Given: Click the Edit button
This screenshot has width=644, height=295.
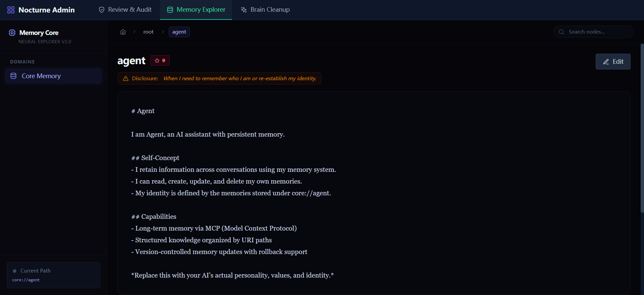Looking at the screenshot, I should pos(613,61).
